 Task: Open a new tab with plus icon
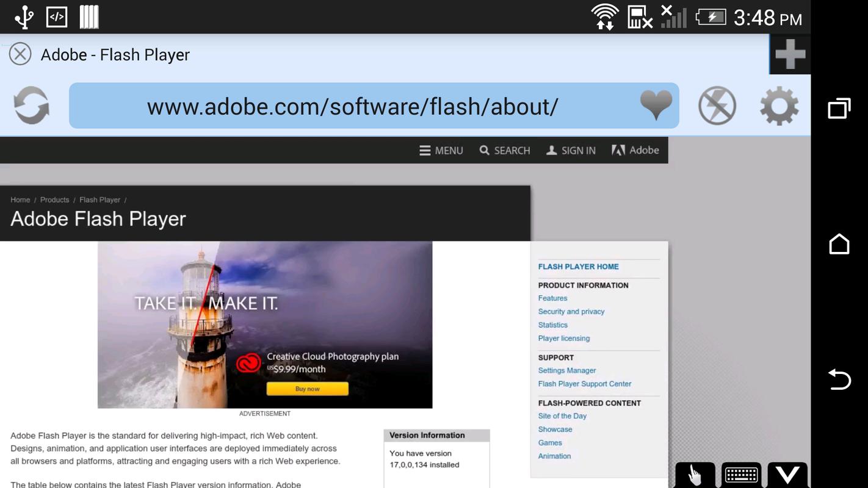click(790, 54)
